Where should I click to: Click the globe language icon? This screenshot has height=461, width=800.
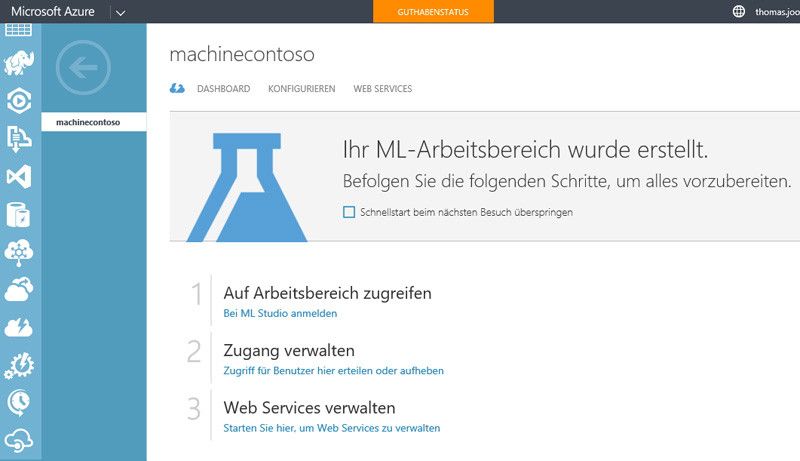739,11
